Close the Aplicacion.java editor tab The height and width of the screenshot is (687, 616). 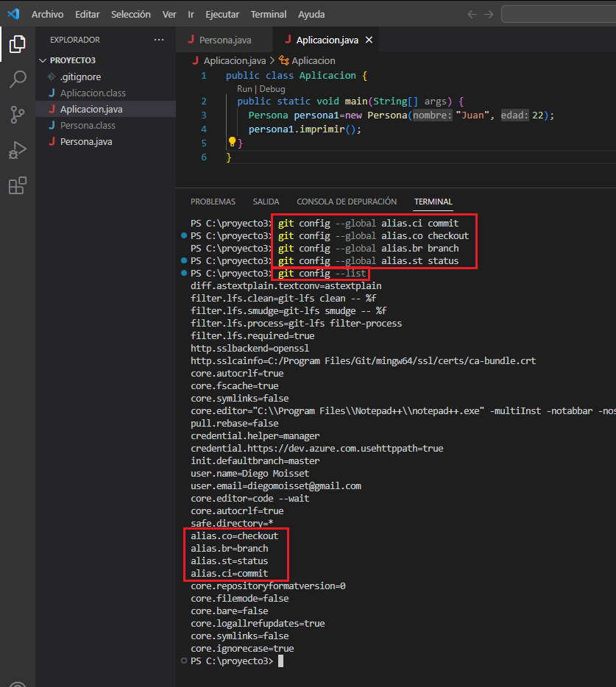[x=369, y=40]
